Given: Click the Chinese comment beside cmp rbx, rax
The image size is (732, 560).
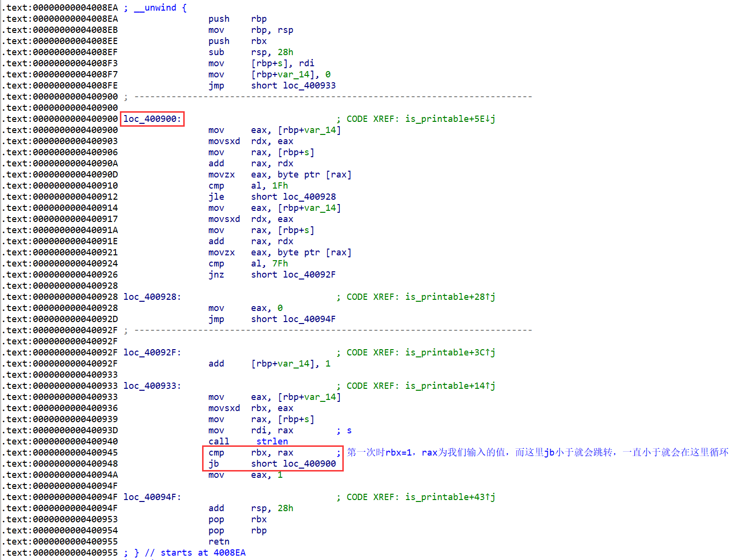Looking at the screenshot, I should [537, 453].
